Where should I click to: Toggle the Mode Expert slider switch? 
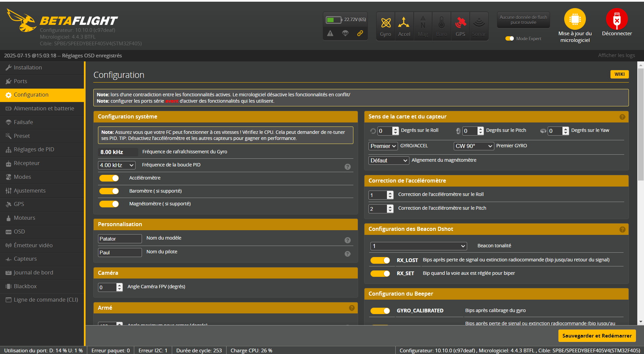point(509,39)
